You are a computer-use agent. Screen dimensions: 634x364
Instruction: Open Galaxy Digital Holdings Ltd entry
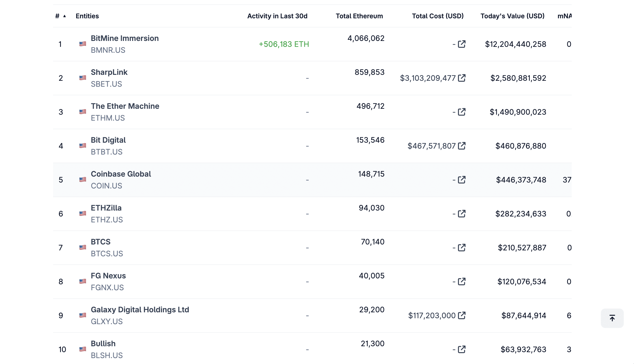click(140, 310)
